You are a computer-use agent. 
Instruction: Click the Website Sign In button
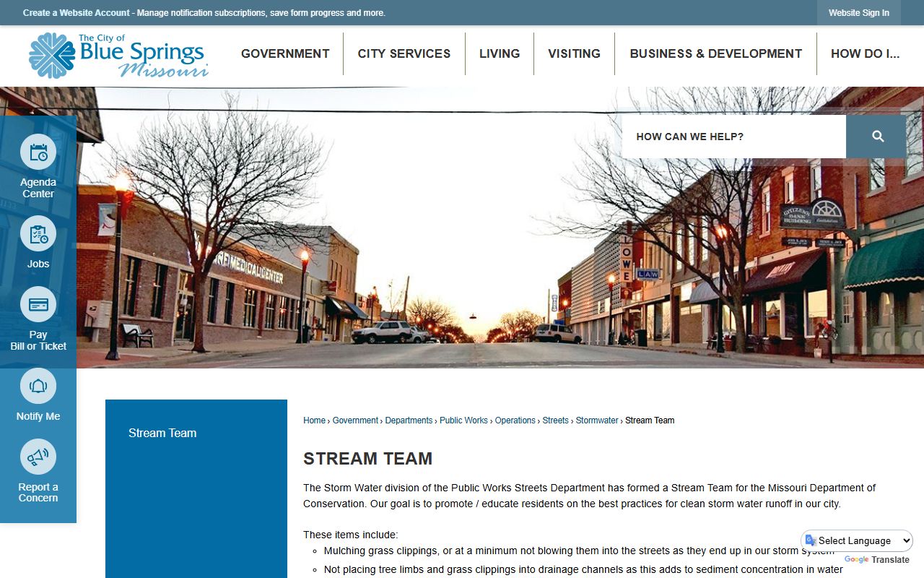click(x=858, y=13)
